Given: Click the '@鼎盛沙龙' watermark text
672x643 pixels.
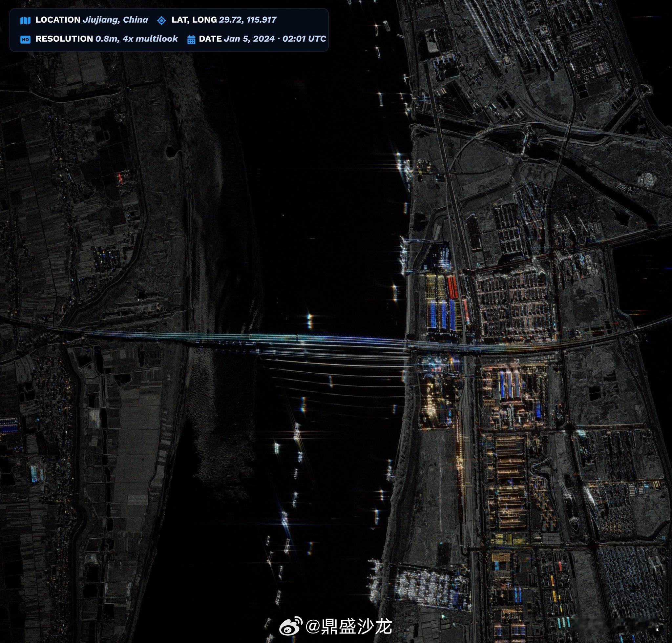Looking at the screenshot, I should point(348,627).
